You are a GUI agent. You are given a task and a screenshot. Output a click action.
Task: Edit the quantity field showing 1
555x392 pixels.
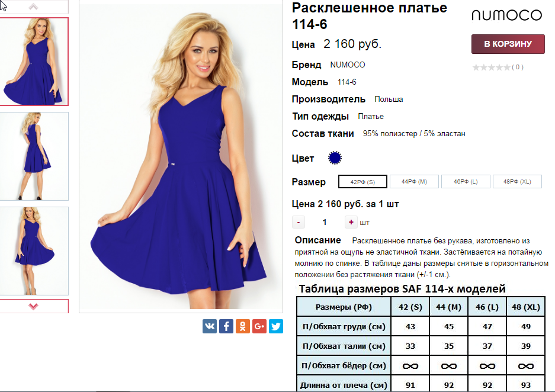[325, 222]
